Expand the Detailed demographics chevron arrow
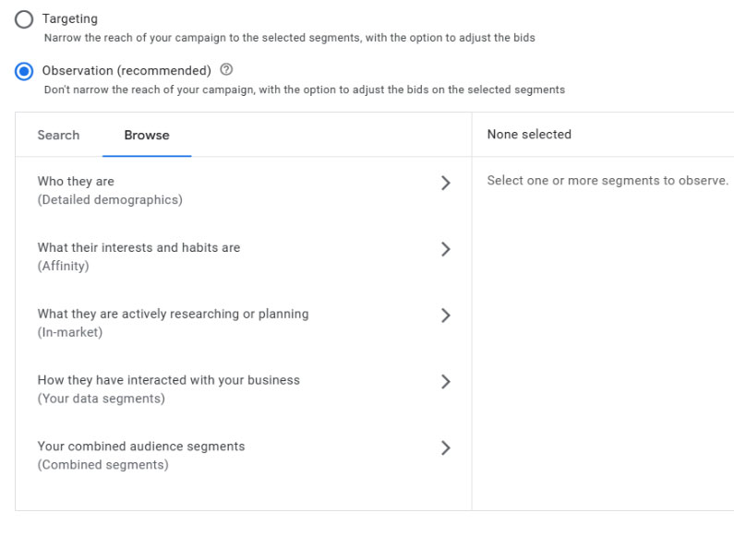 446,183
